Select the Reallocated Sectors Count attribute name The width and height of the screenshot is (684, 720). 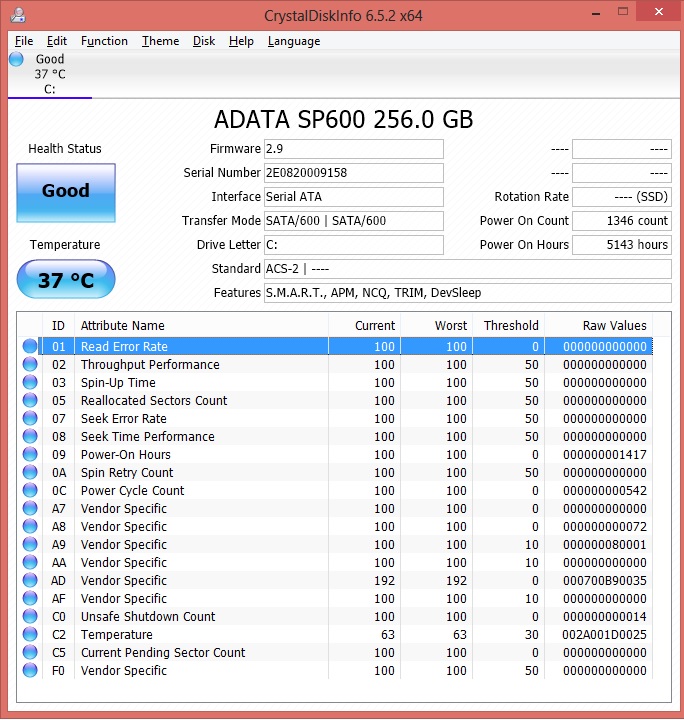154,400
